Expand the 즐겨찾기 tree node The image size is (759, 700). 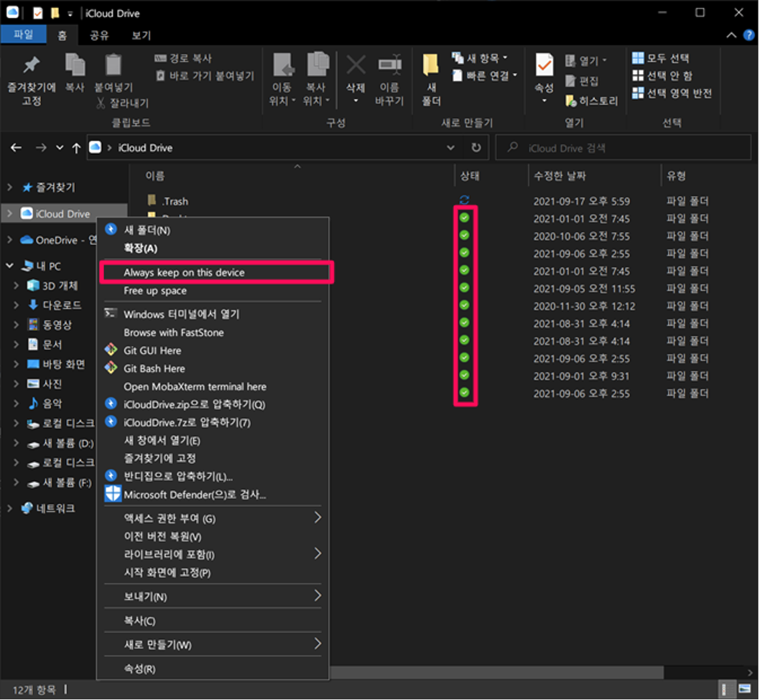point(9,187)
